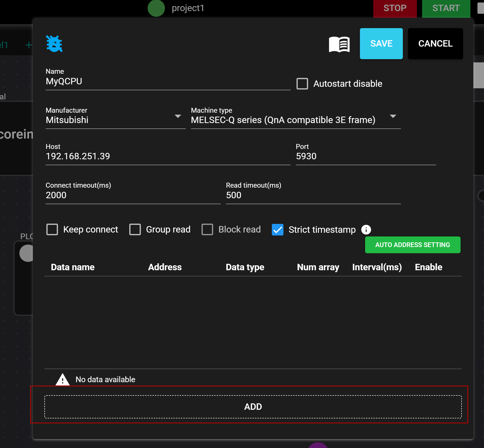Screen dimensions: 484x448
Task: Click the plus add-tab icon
Action: (29, 45)
